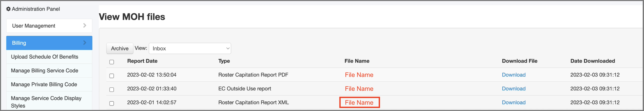This screenshot has width=644, height=111.
Task: Open Upload Schedule Of Benefits
Action: [45, 57]
